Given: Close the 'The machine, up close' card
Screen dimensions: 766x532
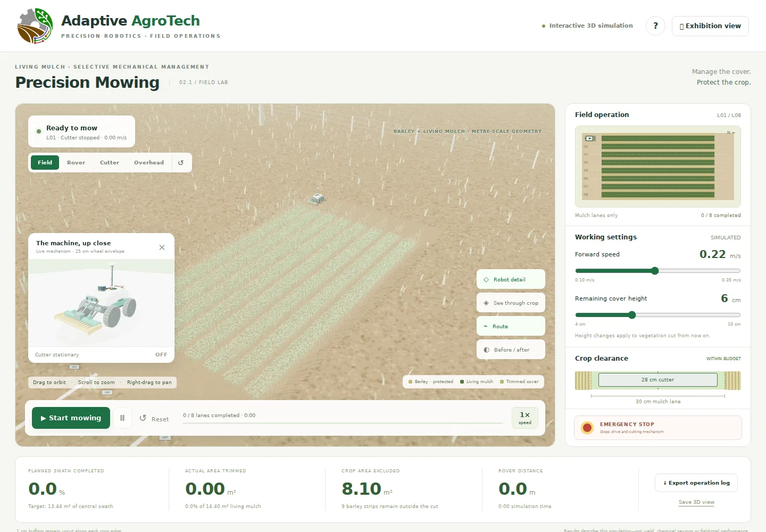Looking at the screenshot, I should [x=162, y=247].
